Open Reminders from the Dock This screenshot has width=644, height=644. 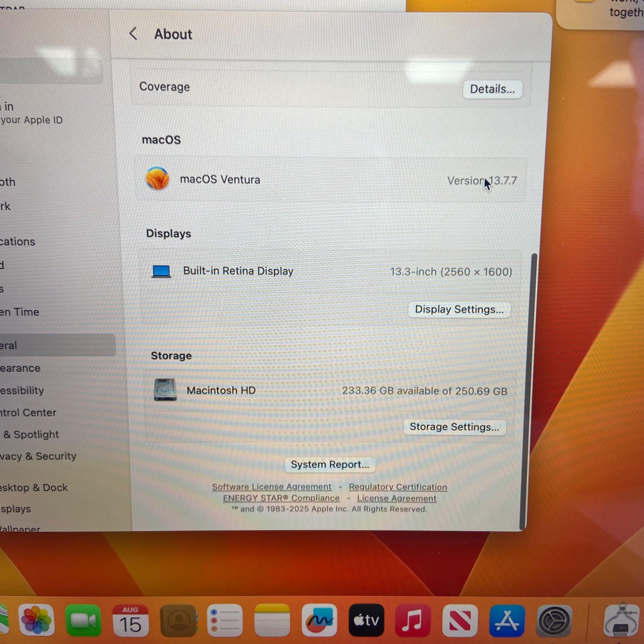(225, 620)
